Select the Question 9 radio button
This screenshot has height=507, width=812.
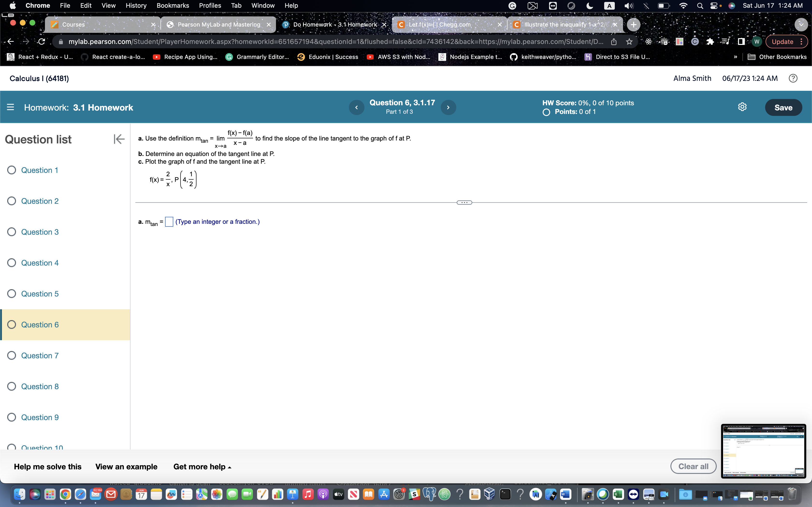pyautogui.click(x=11, y=417)
